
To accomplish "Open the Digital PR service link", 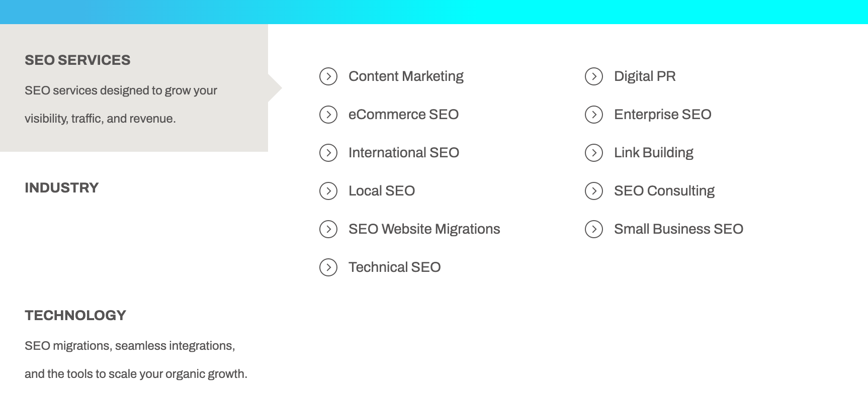I will (x=645, y=76).
